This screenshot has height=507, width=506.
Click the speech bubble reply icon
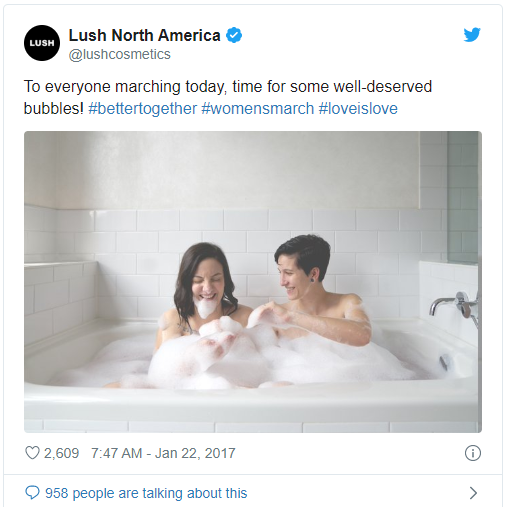32,493
